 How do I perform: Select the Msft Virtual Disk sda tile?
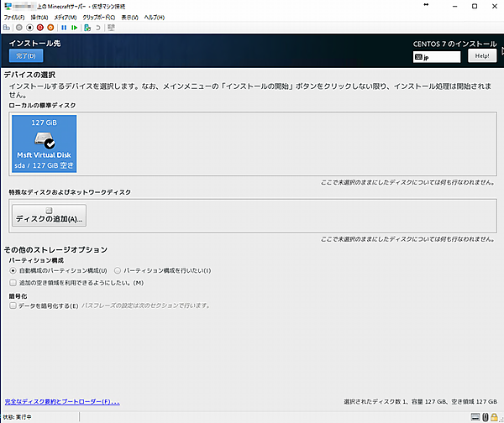click(x=45, y=144)
